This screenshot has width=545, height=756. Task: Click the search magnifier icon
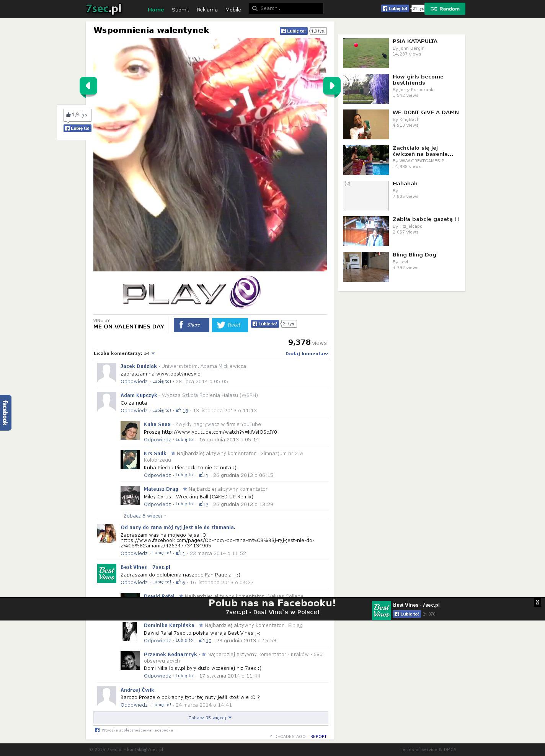tap(255, 8)
